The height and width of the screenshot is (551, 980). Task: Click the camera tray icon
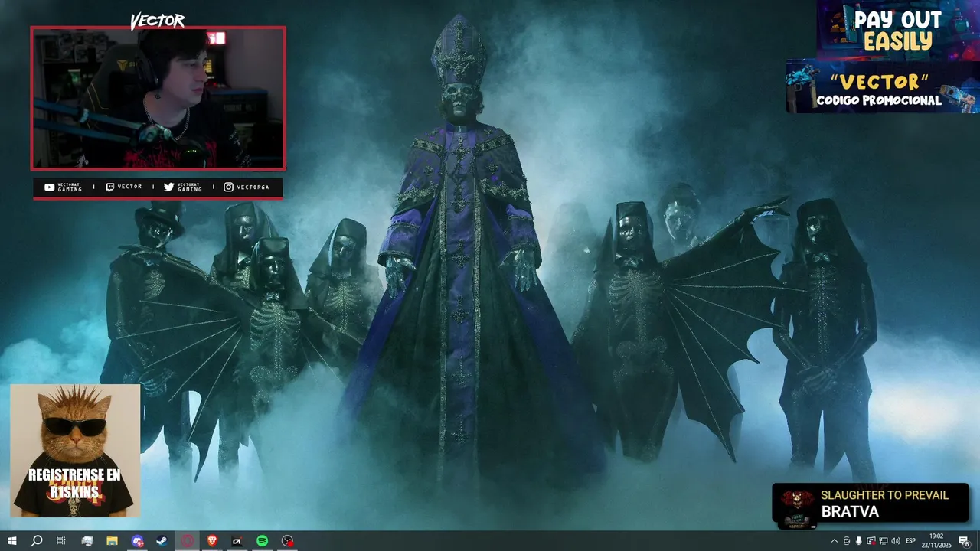(847, 541)
